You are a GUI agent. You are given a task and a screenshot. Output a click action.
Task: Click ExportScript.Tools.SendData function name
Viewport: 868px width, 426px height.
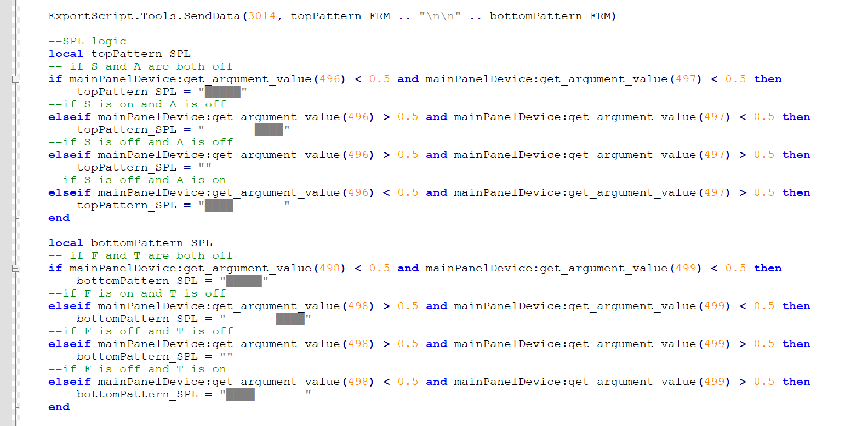[x=144, y=16]
